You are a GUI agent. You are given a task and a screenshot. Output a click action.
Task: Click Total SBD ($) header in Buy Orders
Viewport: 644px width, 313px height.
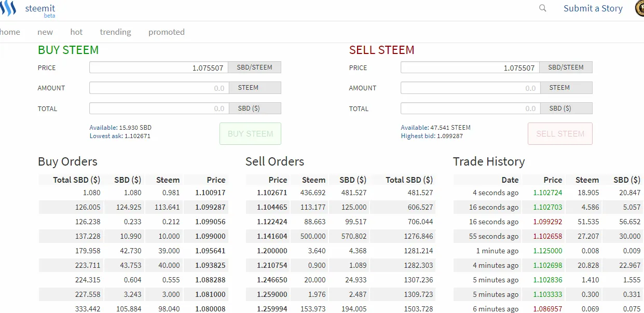tap(77, 180)
